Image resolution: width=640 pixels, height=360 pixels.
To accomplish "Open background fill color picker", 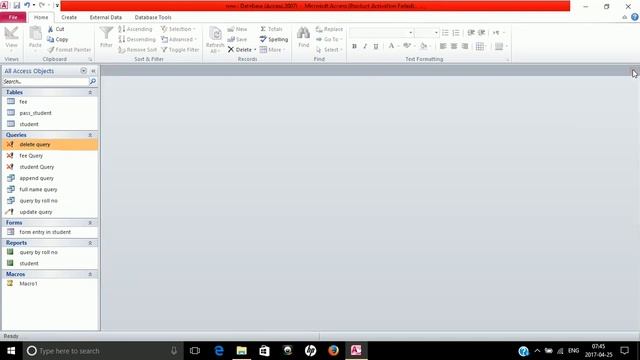I will click(424, 46).
